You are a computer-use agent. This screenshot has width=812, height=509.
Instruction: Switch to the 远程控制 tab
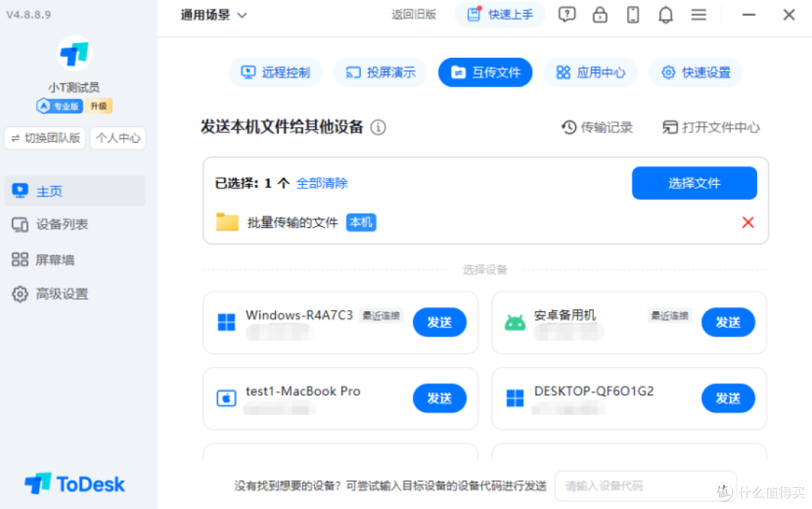point(275,72)
